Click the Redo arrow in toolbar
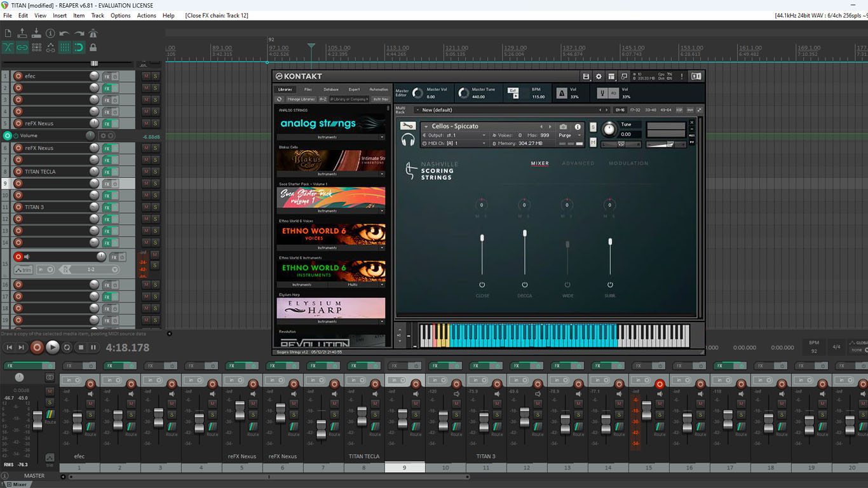868x488 pixels. click(x=79, y=33)
